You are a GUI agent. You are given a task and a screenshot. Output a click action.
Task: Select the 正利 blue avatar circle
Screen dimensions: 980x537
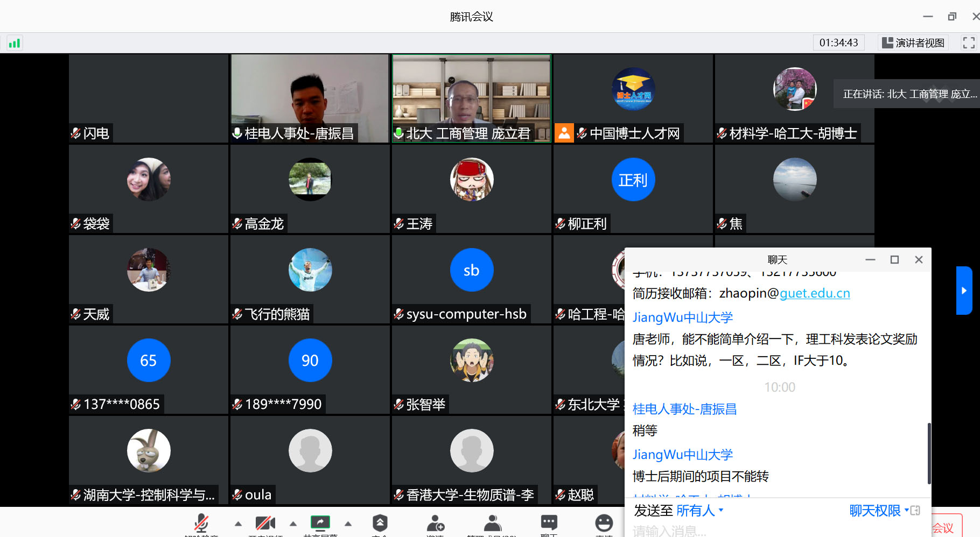[633, 179]
